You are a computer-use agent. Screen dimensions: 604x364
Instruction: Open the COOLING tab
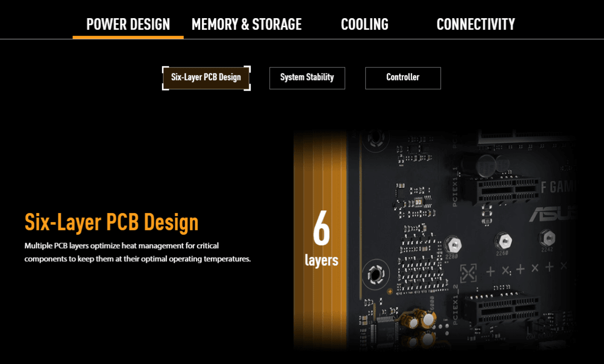[x=364, y=24]
